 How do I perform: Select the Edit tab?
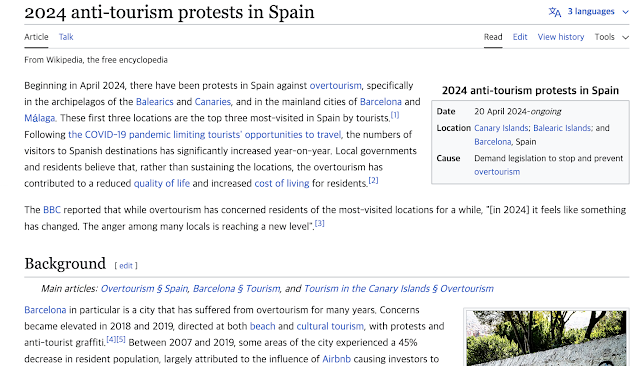tap(520, 37)
